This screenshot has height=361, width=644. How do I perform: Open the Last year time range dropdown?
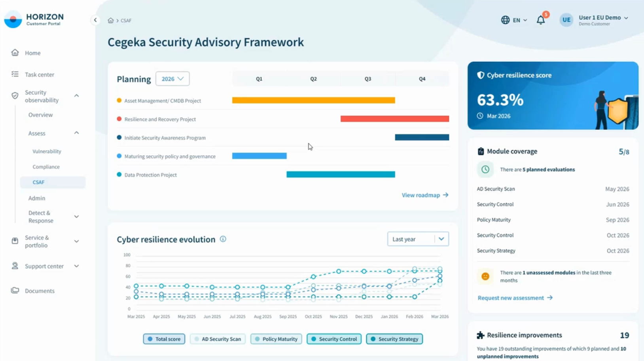(x=418, y=239)
